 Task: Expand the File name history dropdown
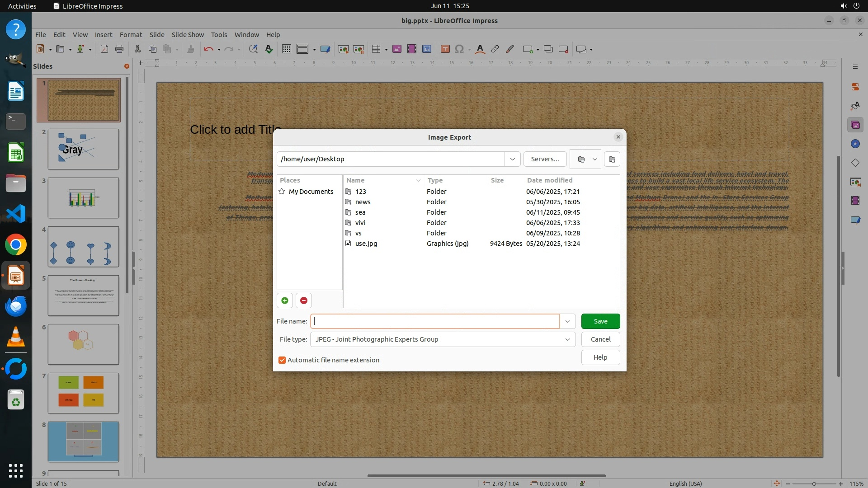coord(567,321)
